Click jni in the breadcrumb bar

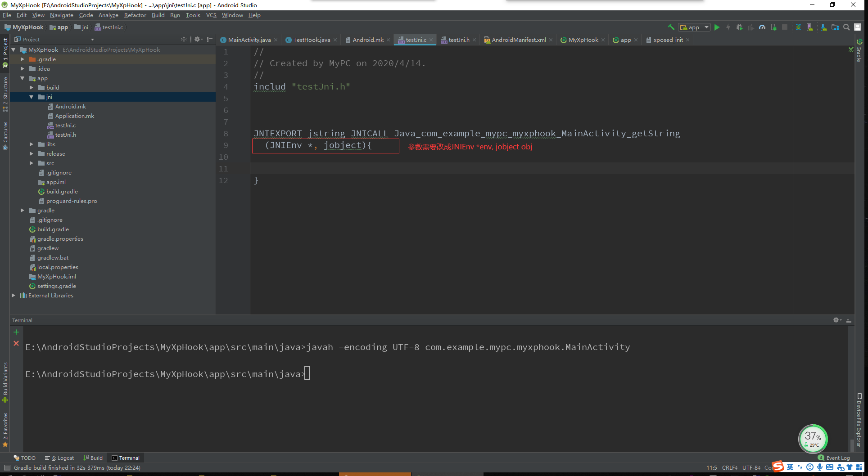click(x=81, y=27)
